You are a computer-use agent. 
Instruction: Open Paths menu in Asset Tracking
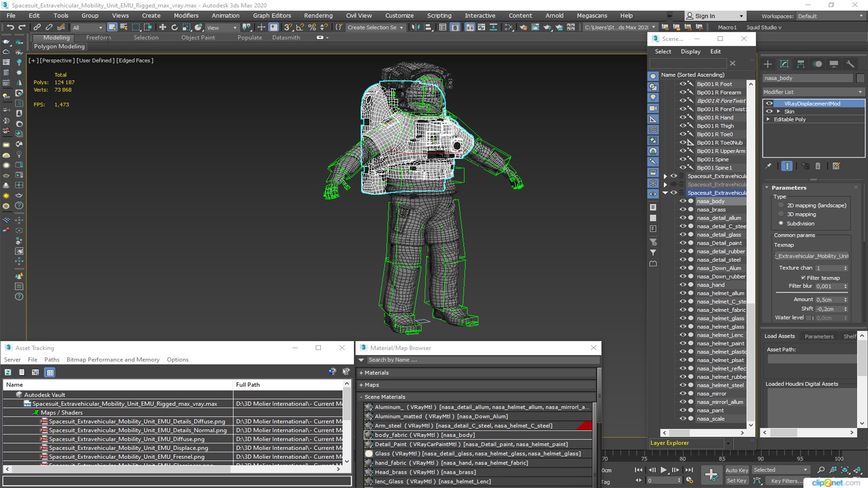pos(52,360)
